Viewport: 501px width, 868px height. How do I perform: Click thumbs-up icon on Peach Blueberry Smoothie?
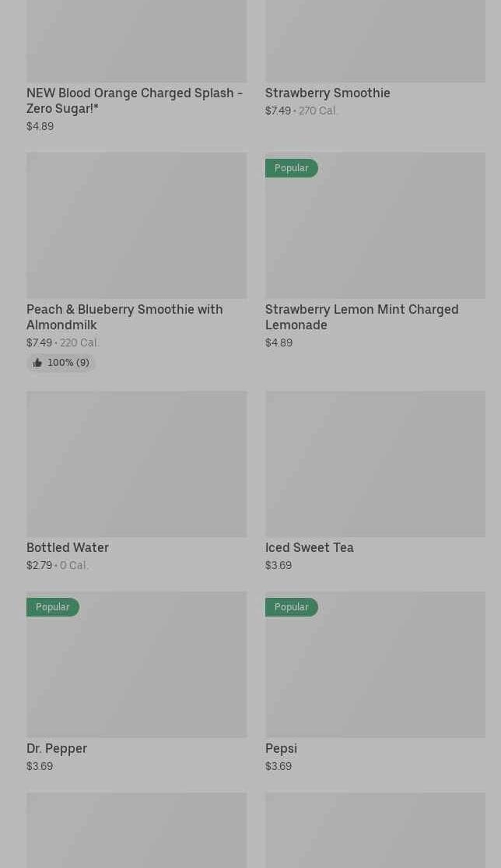coord(37,363)
